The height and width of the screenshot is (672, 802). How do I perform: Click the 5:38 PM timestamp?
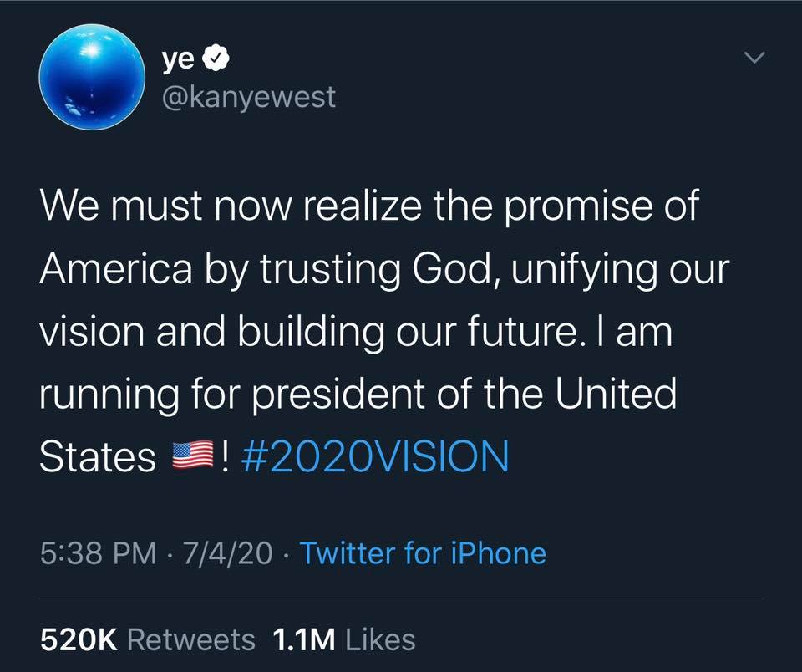tap(99, 553)
